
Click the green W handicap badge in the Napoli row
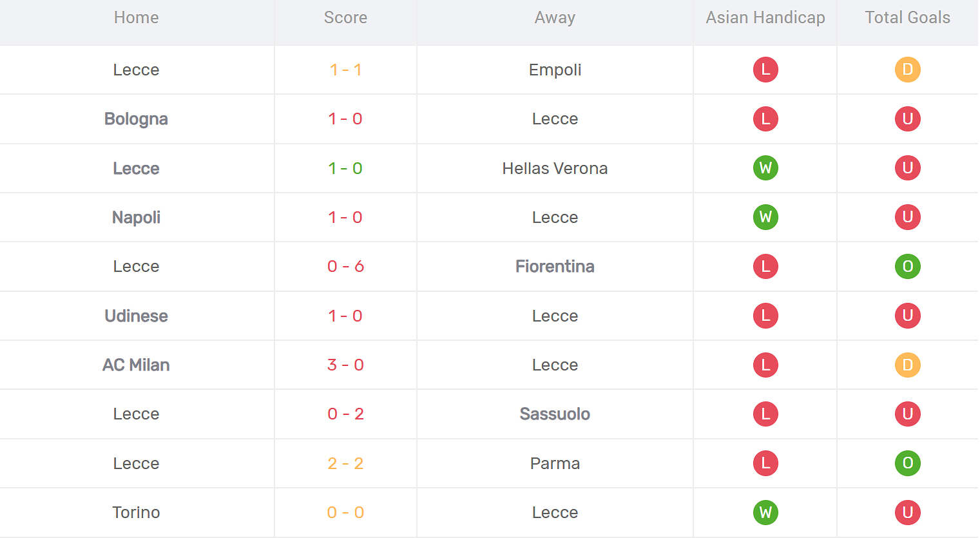765,217
